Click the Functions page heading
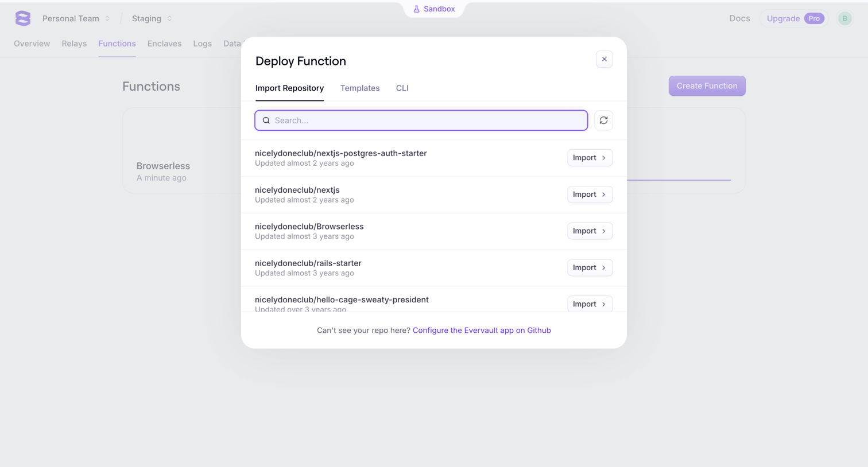This screenshot has height=467, width=868. [x=151, y=87]
